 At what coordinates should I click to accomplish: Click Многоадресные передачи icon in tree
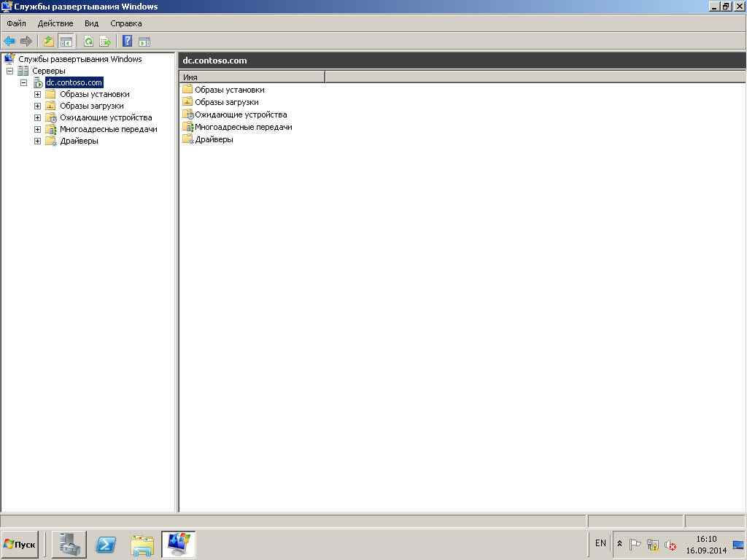[51, 129]
